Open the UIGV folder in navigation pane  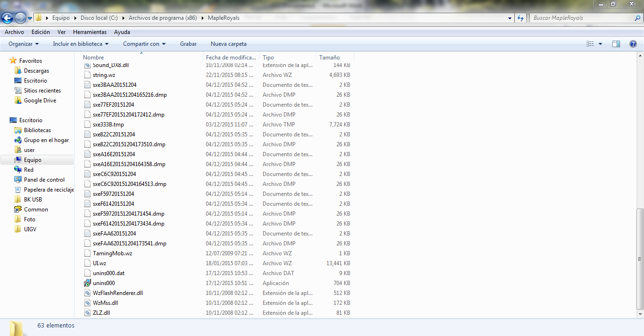point(30,229)
